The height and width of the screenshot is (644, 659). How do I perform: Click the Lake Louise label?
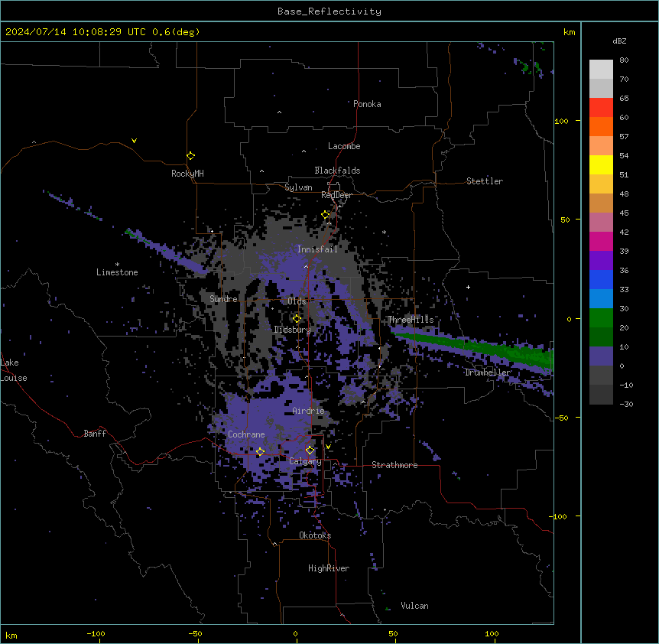14,370
